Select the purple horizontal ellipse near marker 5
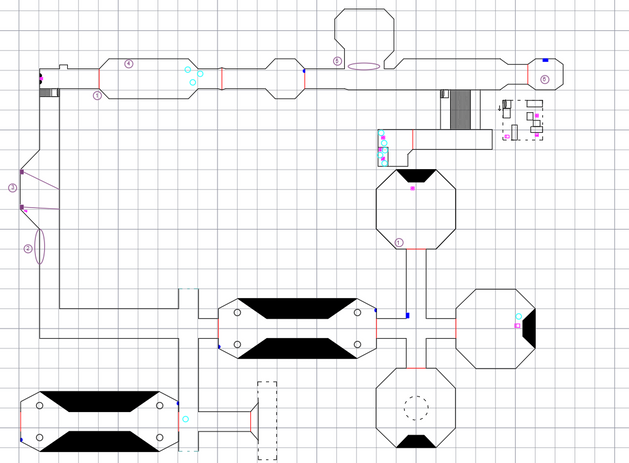629x463 pixels. [x=364, y=67]
